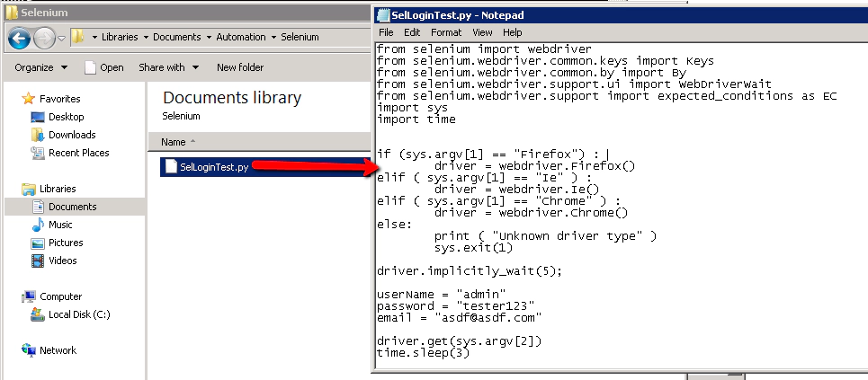Click on driver.implicitly_wait(5); line
The image size is (868, 380).
click(470, 271)
